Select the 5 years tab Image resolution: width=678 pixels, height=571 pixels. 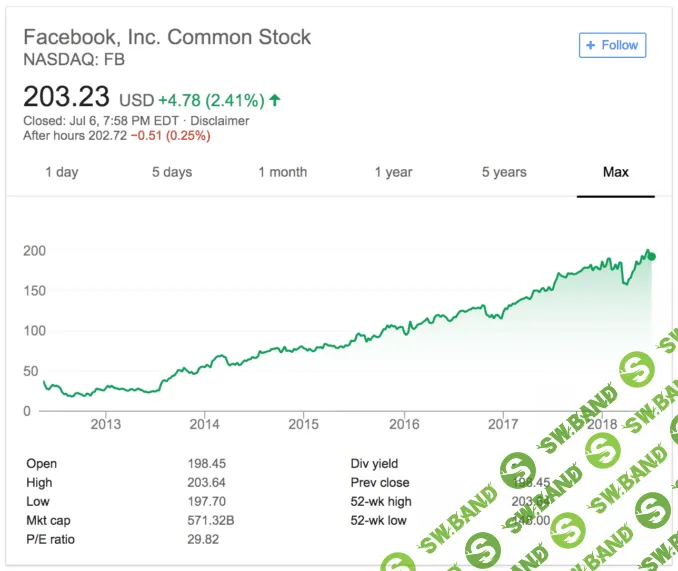504,172
